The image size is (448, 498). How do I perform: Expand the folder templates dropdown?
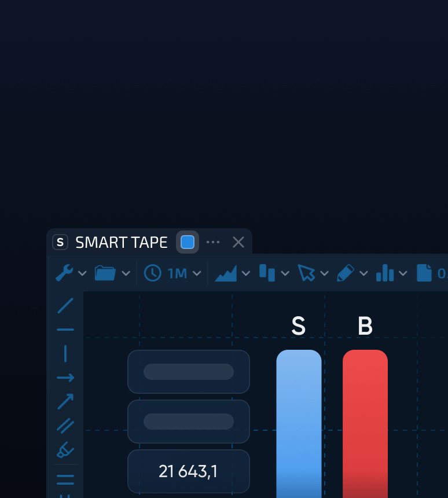coord(126,273)
